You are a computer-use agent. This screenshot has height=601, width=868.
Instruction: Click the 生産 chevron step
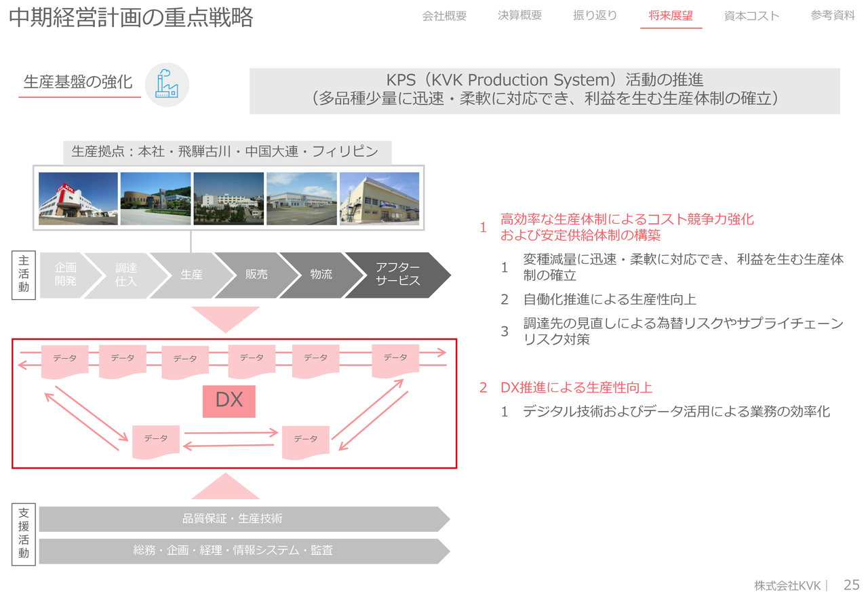(x=191, y=275)
